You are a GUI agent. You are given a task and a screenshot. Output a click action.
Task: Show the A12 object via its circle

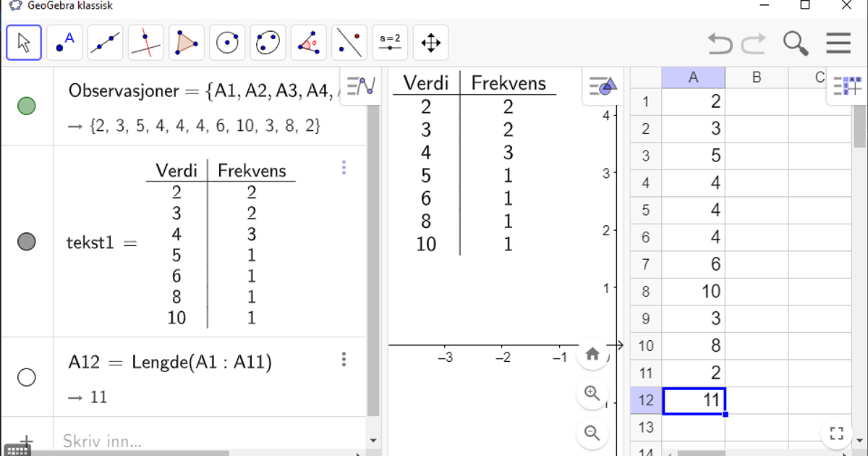27,377
